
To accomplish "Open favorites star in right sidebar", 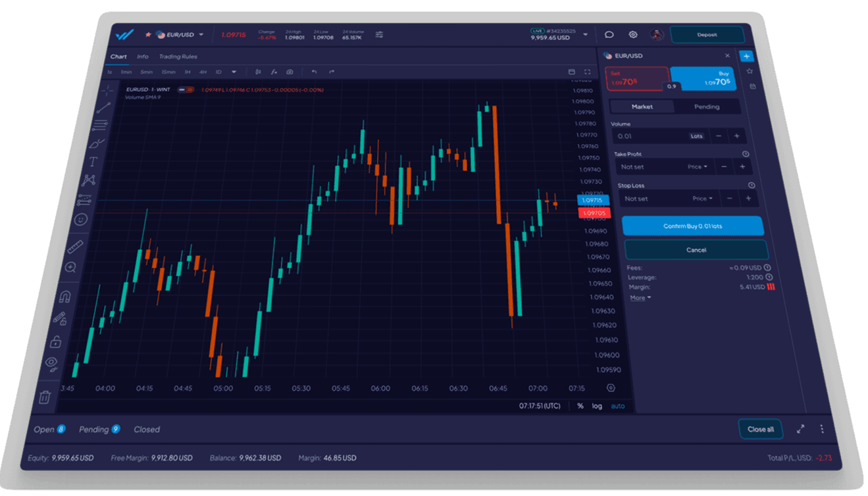I will coord(750,71).
